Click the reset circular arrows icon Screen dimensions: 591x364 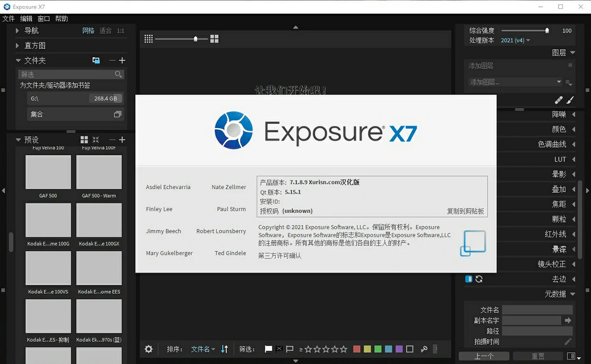[x=479, y=279]
